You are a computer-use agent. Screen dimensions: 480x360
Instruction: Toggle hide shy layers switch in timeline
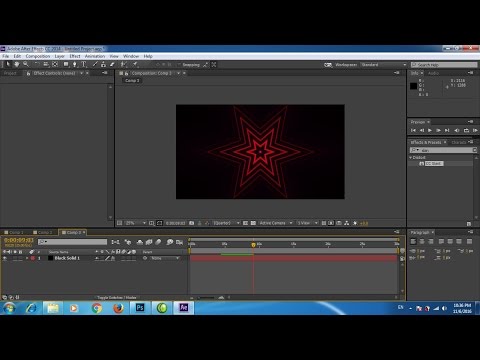140,242
